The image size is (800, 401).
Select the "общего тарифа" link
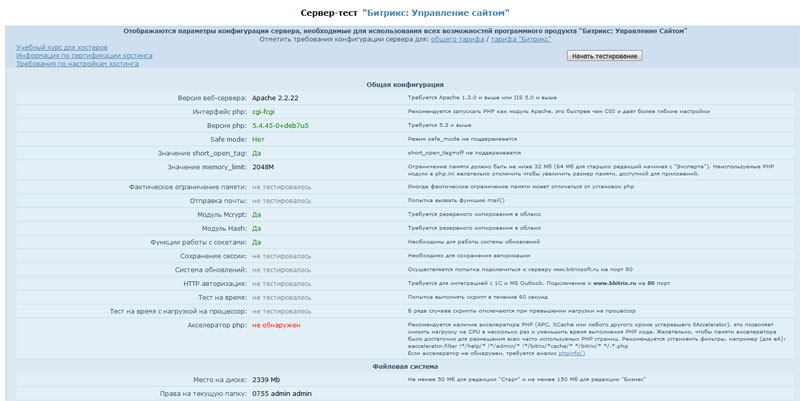click(457, 39)
